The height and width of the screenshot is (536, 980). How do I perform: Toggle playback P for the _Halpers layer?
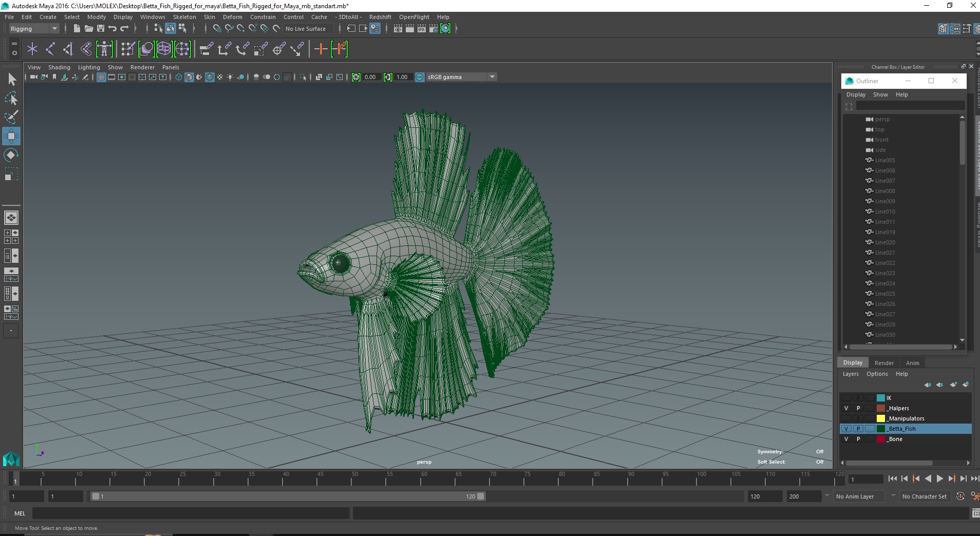[x=858, y=408]
